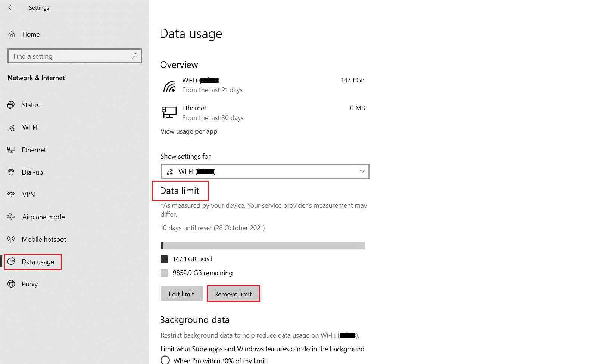Viewport: 589px width, 364px height.
Task: Click the Dial-up phone icon
Action: pyautogui.click(x=11, y=172)
